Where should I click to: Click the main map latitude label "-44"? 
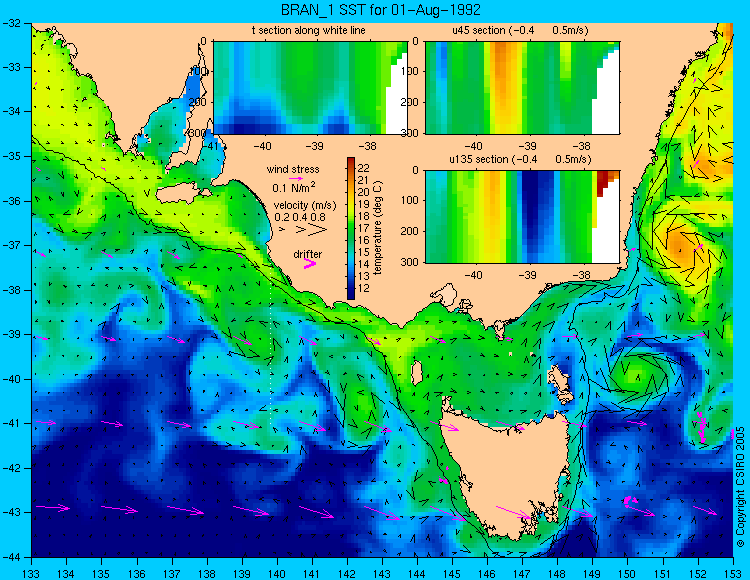[x=10, y=557]
